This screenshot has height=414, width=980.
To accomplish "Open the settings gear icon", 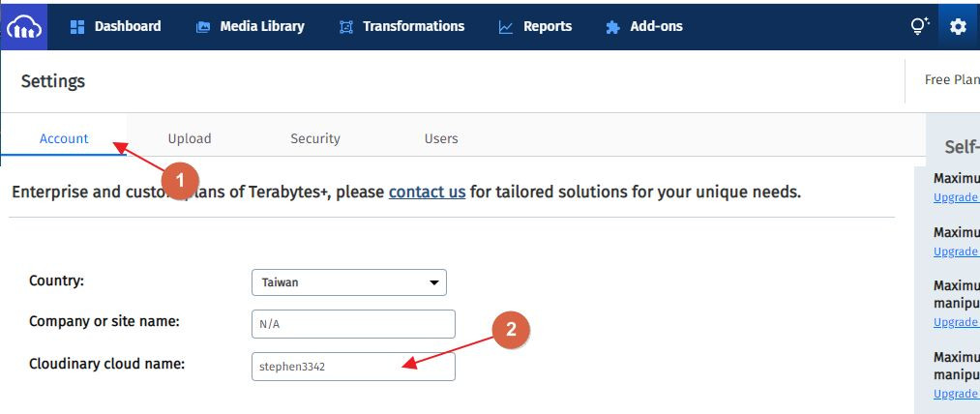I will (958, 27).
